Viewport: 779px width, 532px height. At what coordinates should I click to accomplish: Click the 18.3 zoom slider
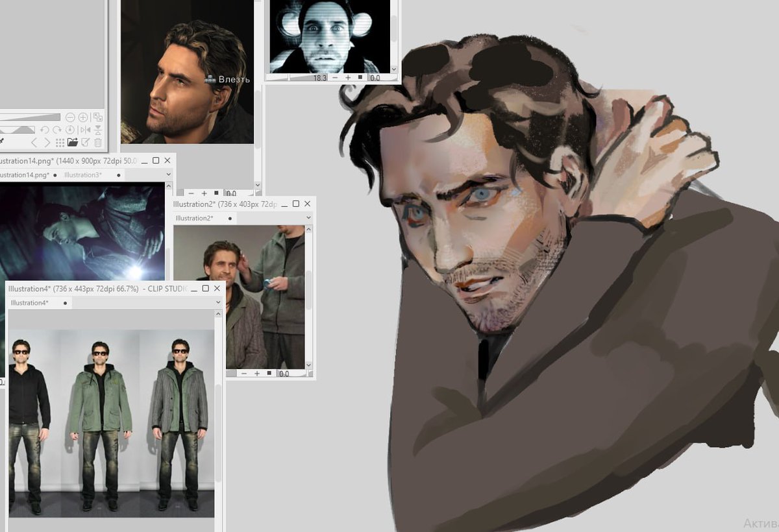coord(297,78)
